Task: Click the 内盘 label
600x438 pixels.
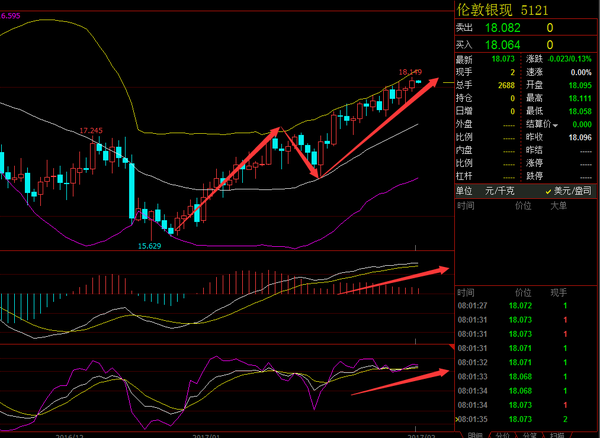Action: 464,150
